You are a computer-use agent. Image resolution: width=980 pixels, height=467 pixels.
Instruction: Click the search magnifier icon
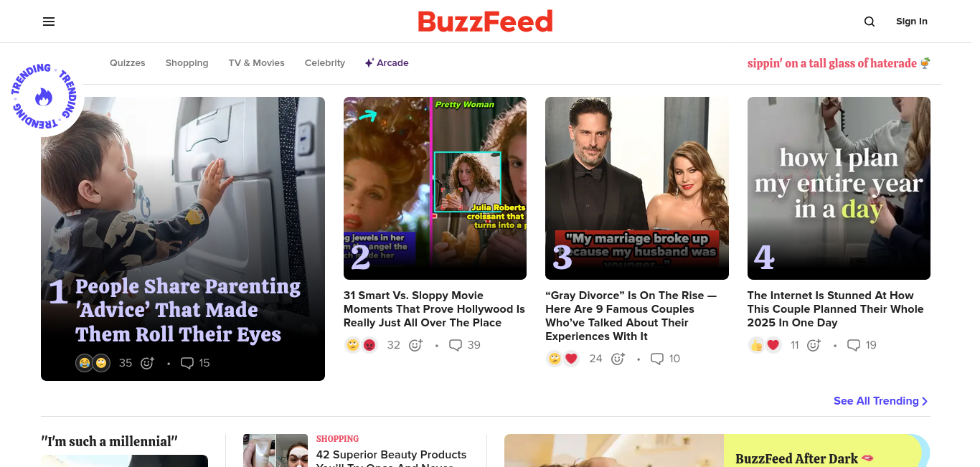click(x=870, y=22)
